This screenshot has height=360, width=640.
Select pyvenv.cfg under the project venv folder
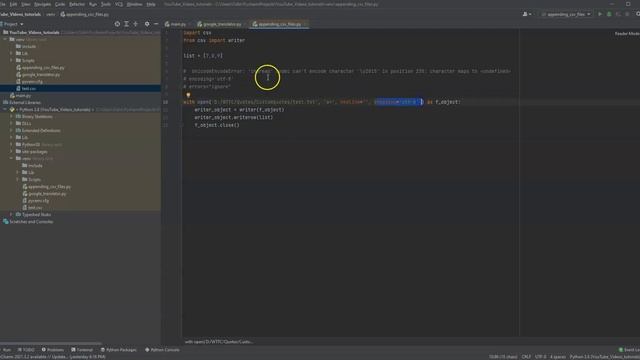29,82
